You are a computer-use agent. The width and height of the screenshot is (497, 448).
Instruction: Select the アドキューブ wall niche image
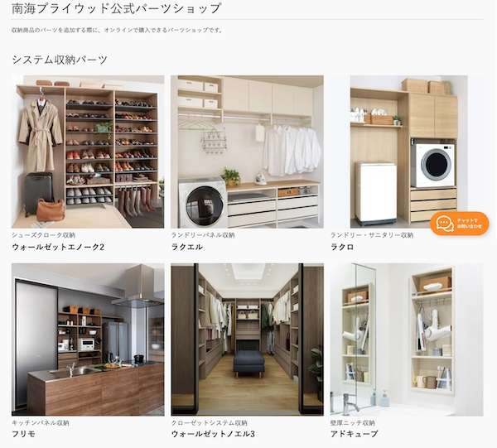tap(405, 339)
